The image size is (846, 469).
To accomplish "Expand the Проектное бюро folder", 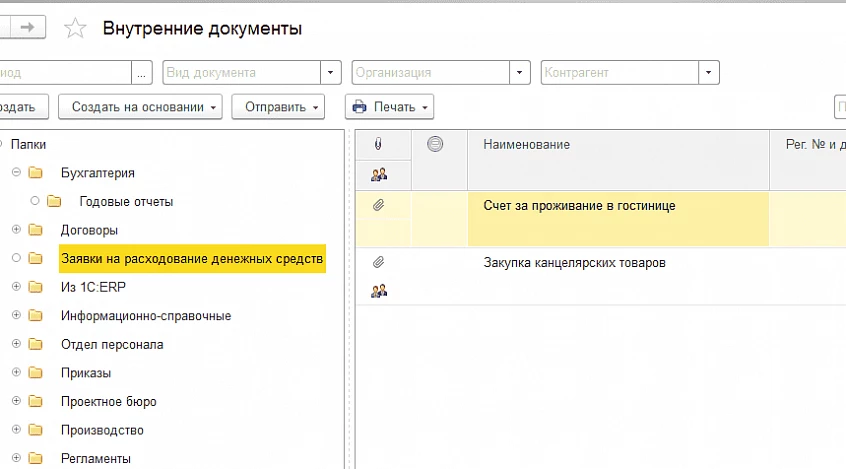I will click(x=16, y=401).
